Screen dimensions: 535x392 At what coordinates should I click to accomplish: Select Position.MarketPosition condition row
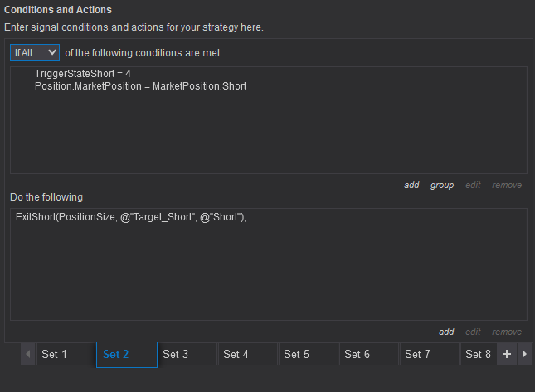coord(140,85)
